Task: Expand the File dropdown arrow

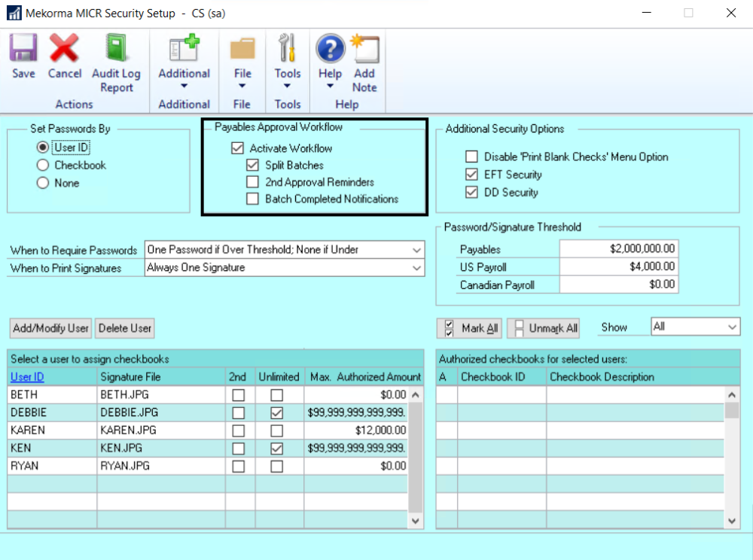Action: pyautogui.click(x=242, y=87)
